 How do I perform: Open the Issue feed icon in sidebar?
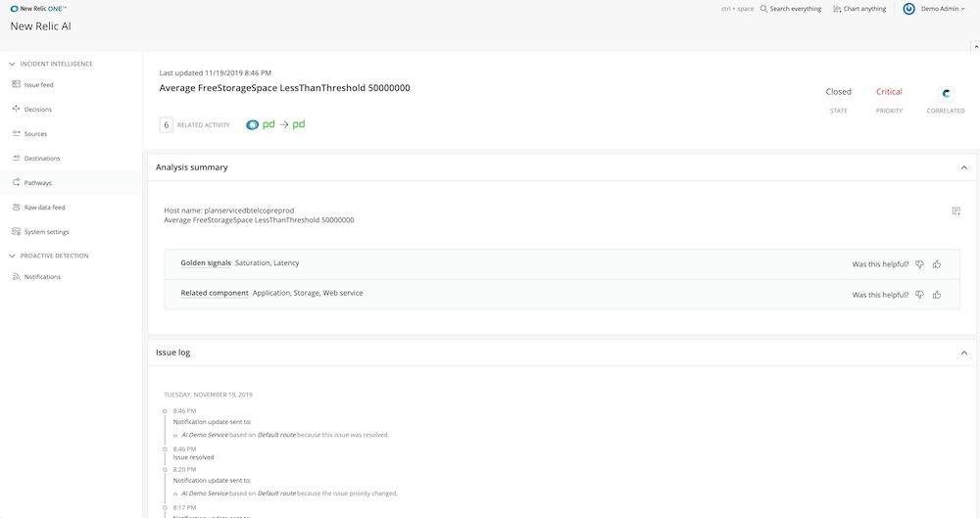tap(17, 84)
